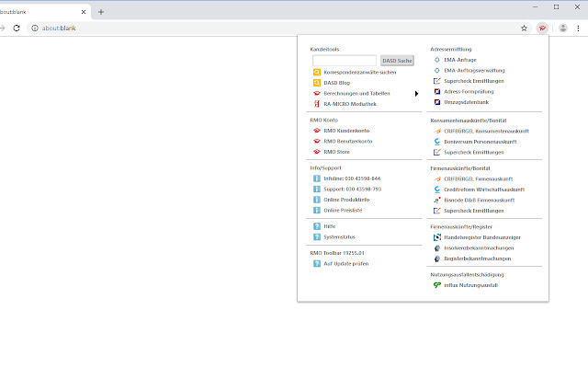Viewport: 588px width, 368px height.
Task: Click Supercheck Ermittlungen icon under Adressermittlung
Action: [437, 81]
